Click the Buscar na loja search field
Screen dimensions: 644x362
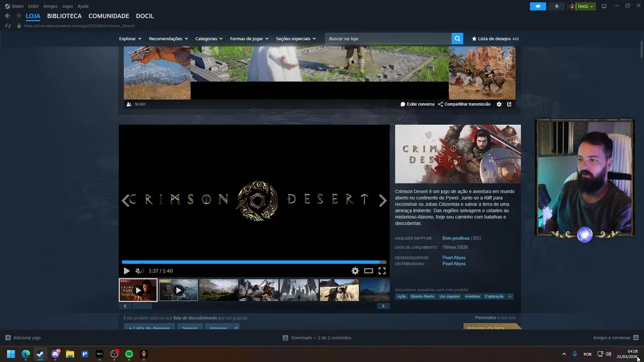(388, 39)
